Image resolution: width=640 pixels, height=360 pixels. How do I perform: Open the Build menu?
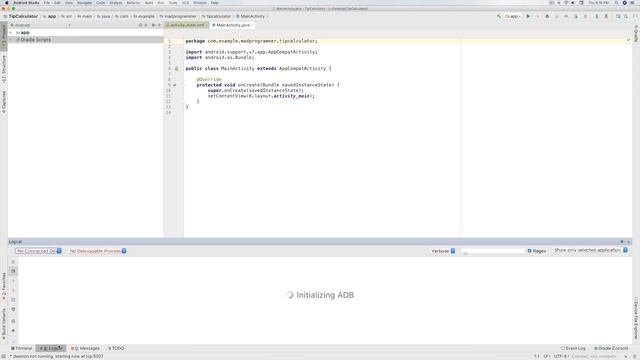coord(149,2)
